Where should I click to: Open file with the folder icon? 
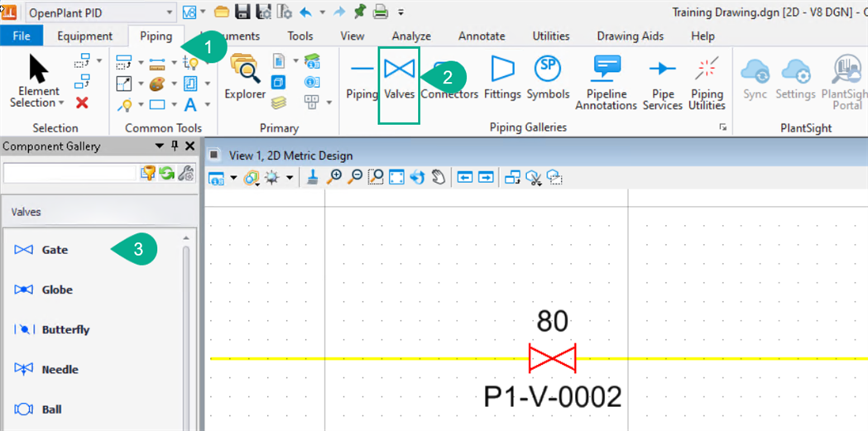[x=222, y=12]
